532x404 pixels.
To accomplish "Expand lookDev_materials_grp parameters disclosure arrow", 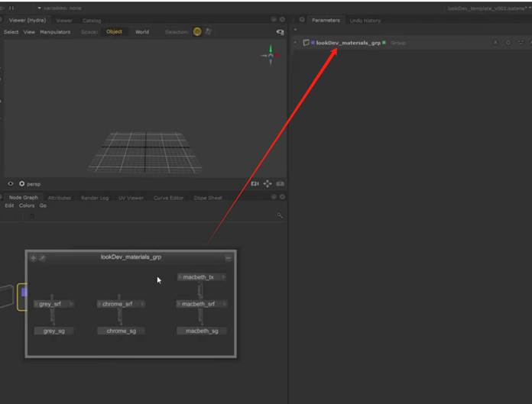I will click(296, 43).
